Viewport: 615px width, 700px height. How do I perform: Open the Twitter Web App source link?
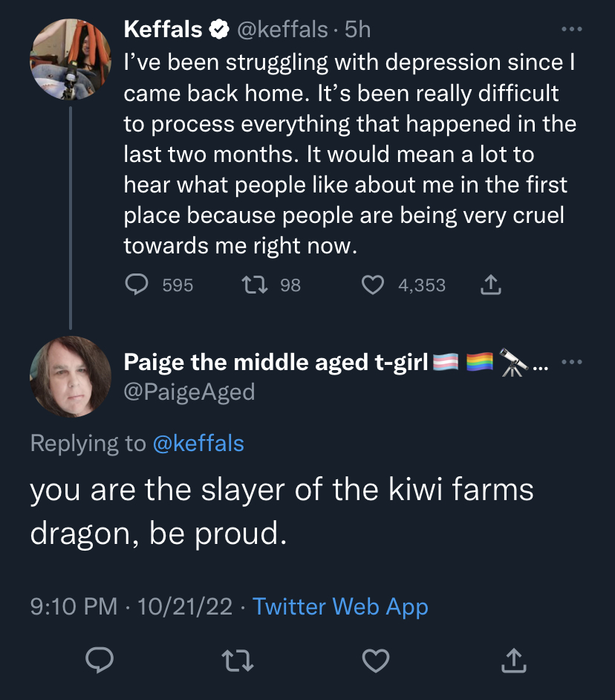click(x=340, y=606)
